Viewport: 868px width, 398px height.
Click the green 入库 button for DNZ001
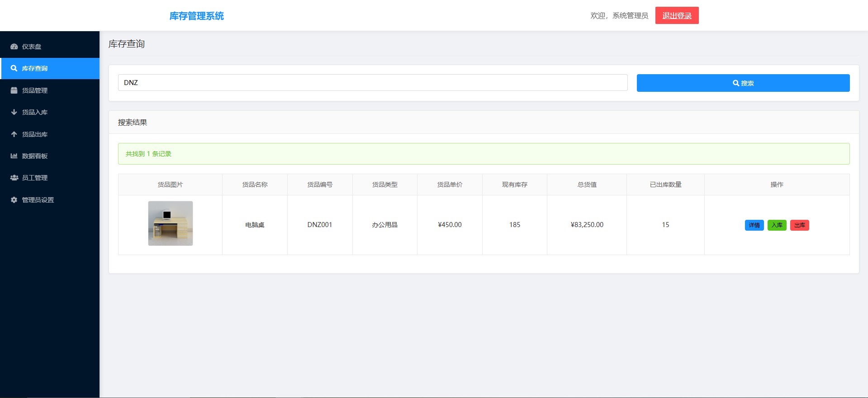777,225
